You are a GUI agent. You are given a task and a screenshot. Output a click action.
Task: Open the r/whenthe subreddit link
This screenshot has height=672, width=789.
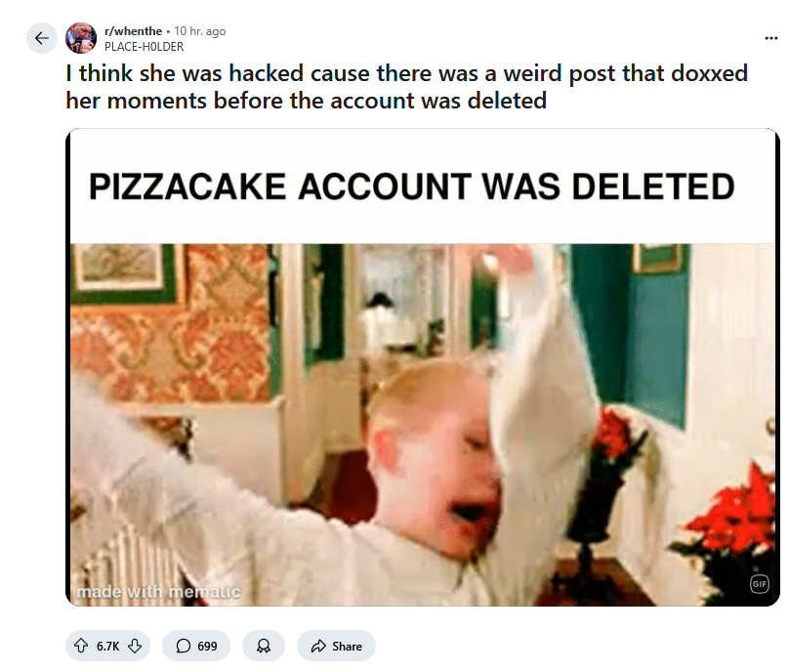(133, 31)
